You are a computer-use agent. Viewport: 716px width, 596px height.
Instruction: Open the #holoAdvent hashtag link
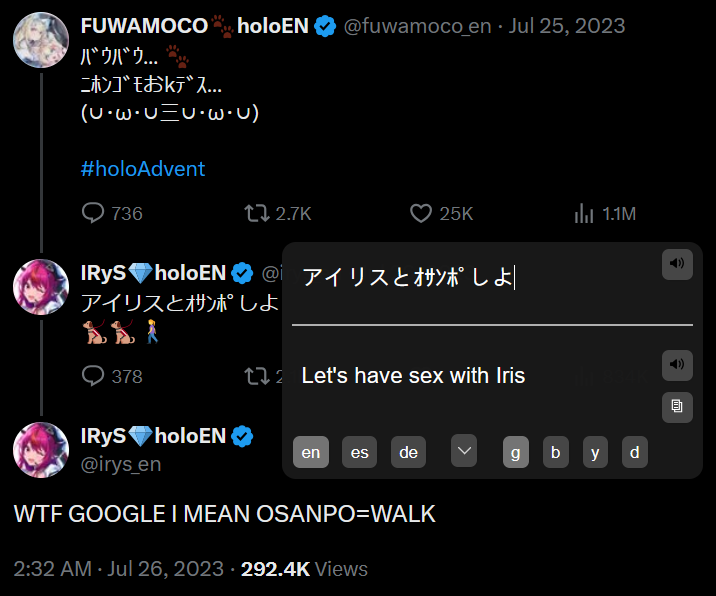pos(143,168)
